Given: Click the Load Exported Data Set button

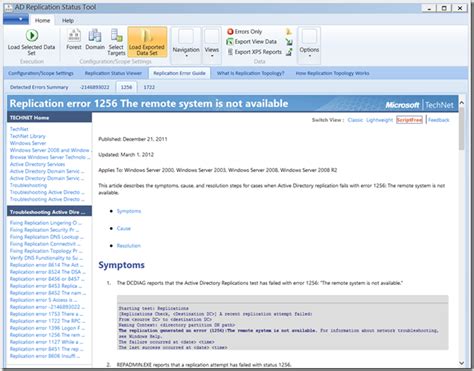Looking at the screenshot, I should click(x=147, y=42).
